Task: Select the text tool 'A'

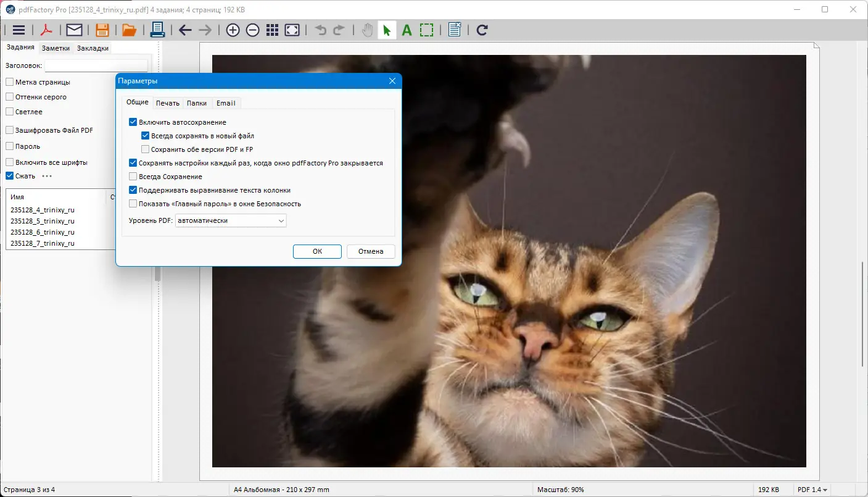Action: click(x=407, y=30)
